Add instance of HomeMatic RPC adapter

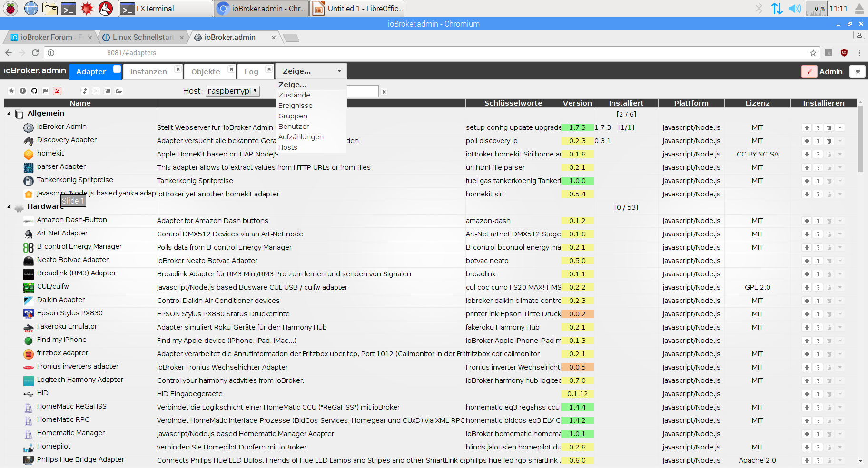(807, 420)
